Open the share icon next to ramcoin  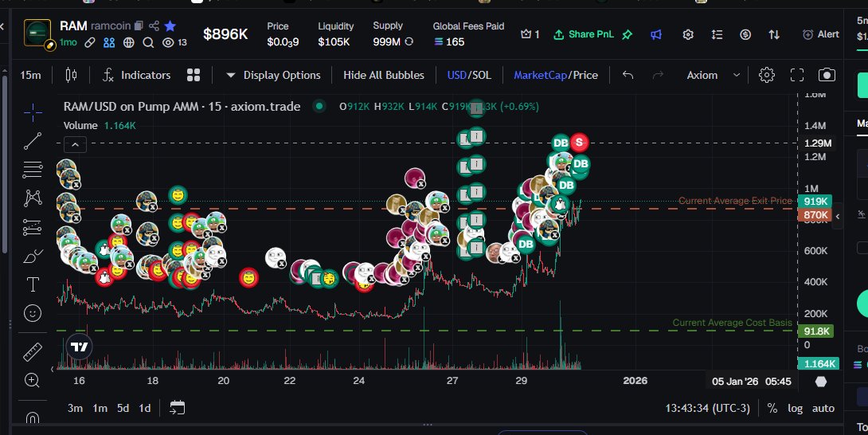coord(154,25)
